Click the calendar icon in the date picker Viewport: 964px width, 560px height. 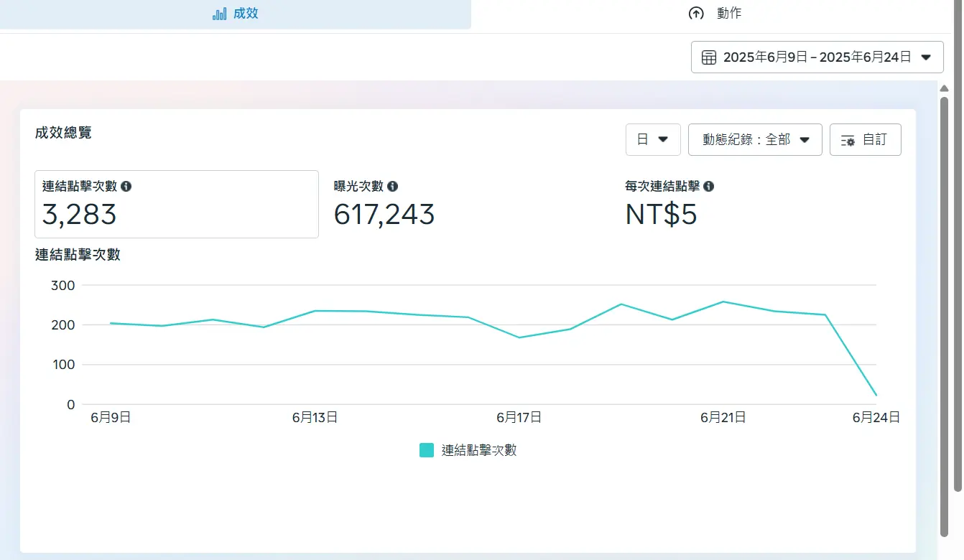[x=708, y=57]
